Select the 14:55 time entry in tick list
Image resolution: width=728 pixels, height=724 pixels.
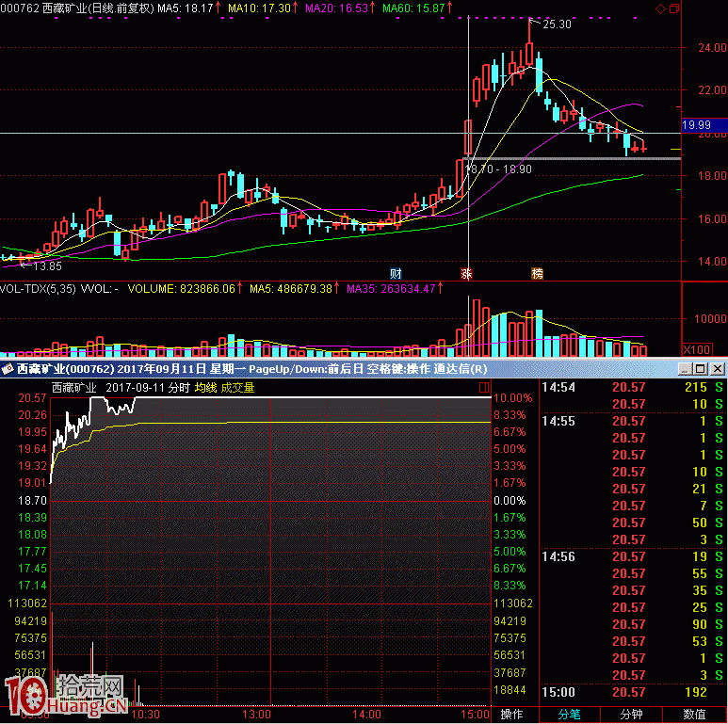[558, 421]
